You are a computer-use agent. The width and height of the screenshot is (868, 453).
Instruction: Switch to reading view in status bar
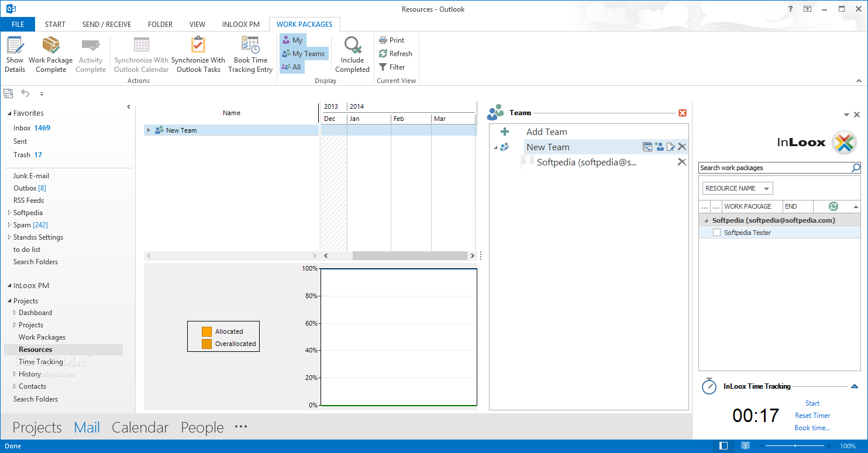tap(745, 446)
